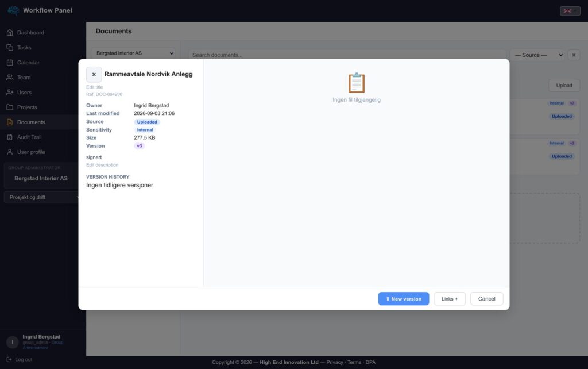Click the 277.5 KB size value
Viewport: 588px width, 369px height.
click(144, 138)
